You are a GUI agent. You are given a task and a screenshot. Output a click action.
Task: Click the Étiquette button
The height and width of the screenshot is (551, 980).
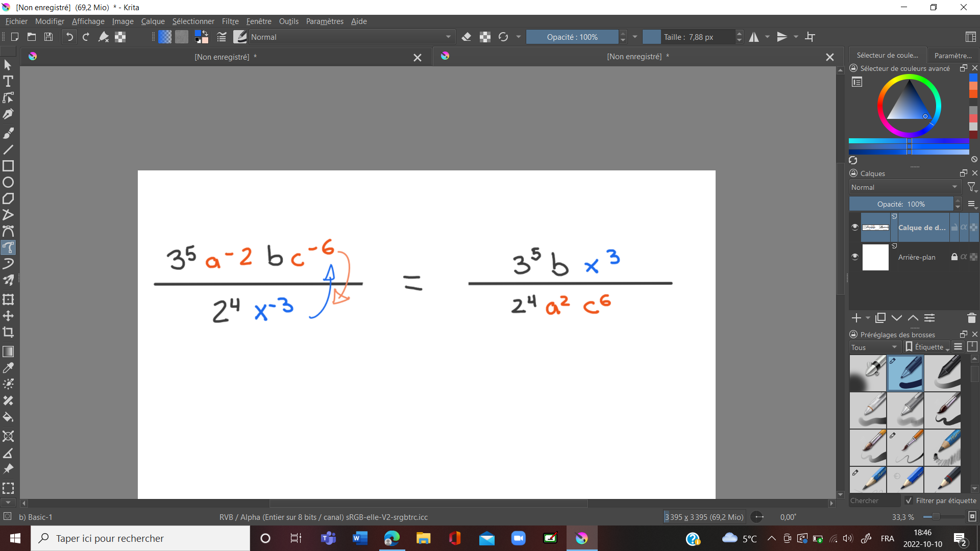tap(927, 347)
